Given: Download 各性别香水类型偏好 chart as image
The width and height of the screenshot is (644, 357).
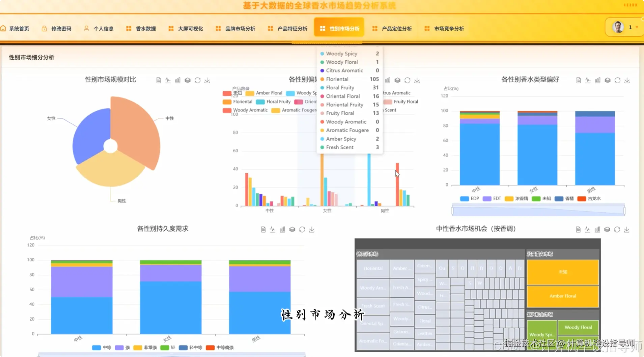Looking at the screenshot, I should [627, 80].
